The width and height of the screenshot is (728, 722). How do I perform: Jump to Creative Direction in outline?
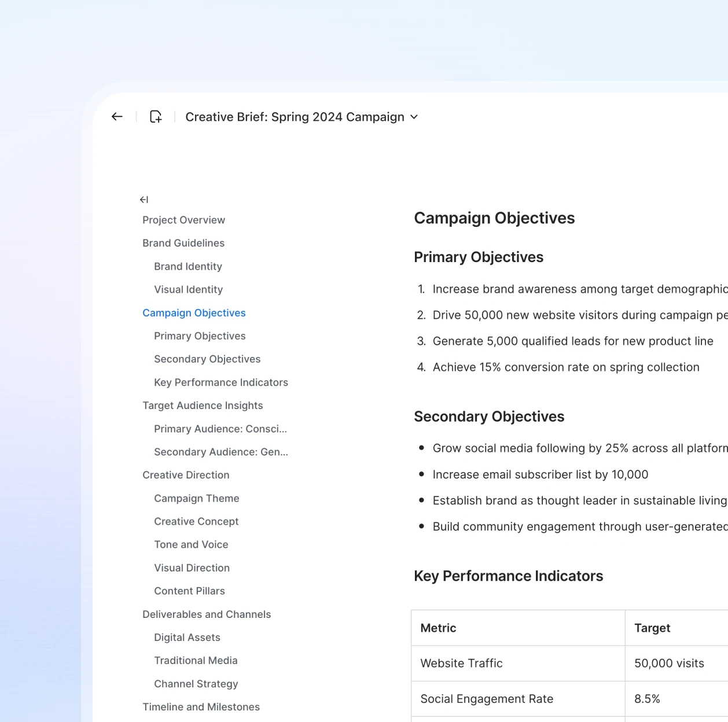(x=186, y=475)
